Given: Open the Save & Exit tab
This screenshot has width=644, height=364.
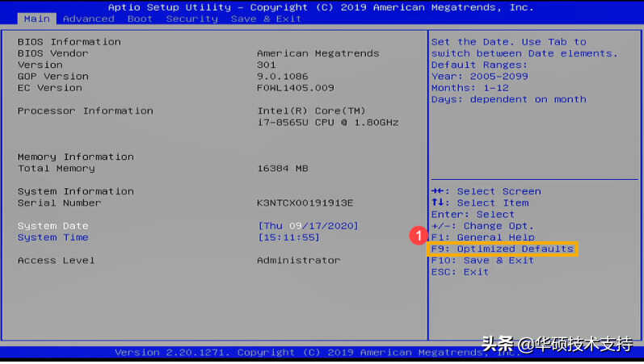Looking at the screenshot, I should [266, 19].
